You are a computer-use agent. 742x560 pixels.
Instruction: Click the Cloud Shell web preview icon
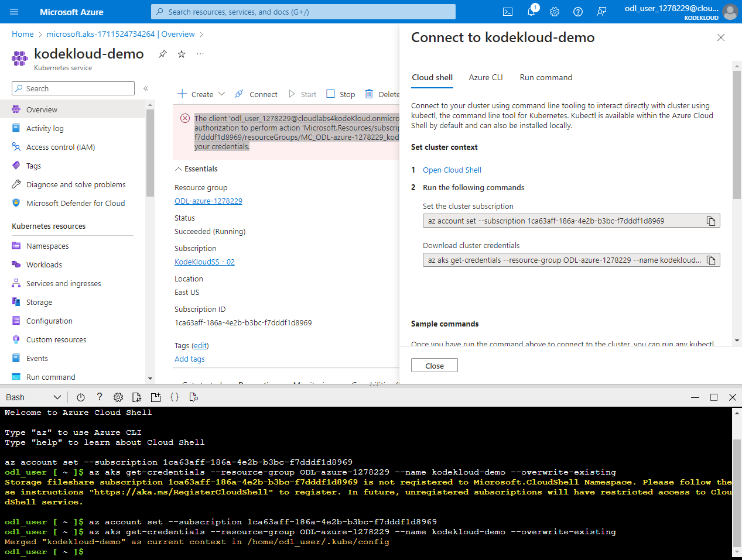(194, 397)
